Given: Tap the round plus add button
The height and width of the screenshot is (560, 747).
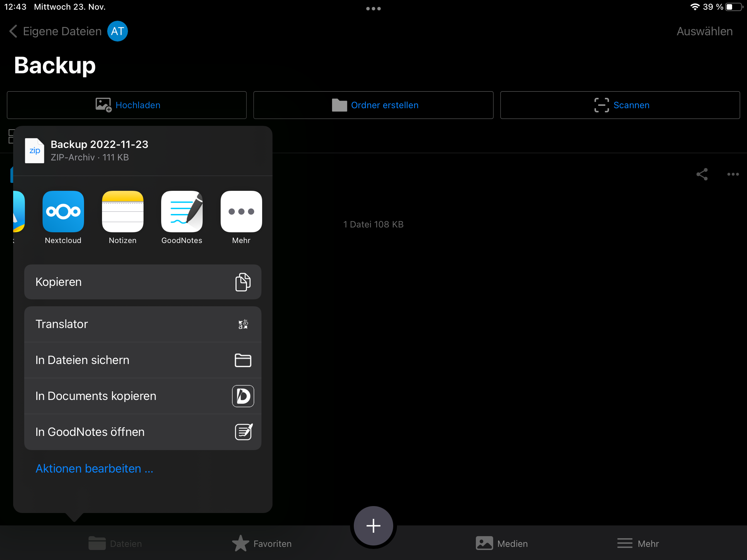Looking at the screenshot, I should coord(373,525).
